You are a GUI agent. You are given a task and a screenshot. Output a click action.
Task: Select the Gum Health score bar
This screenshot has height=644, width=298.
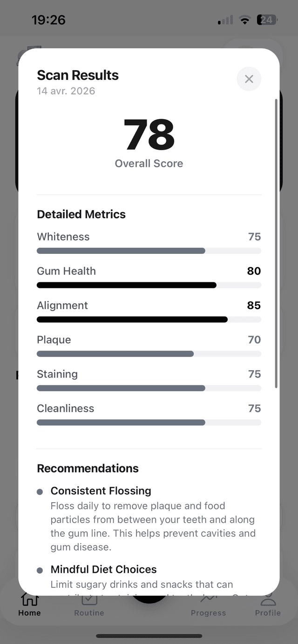point(149,285)
